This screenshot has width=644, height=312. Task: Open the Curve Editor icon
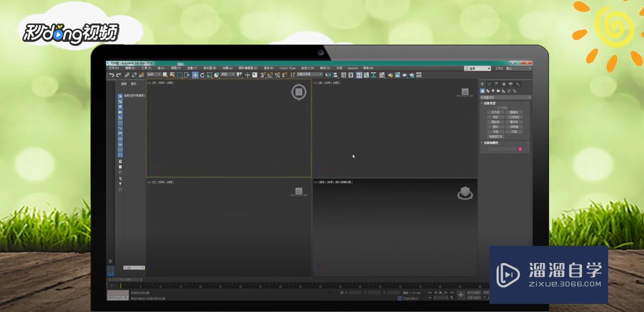(366, 75)
